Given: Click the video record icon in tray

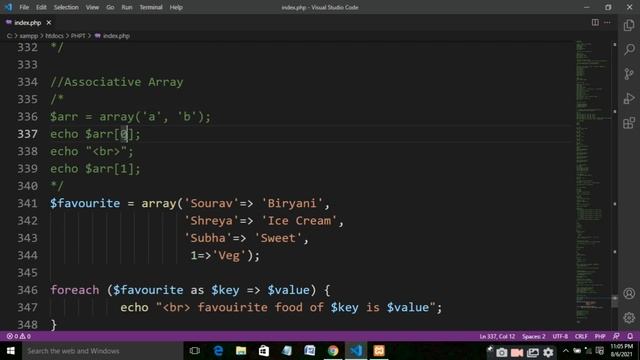Looking at the screenshot, I should [517, 352].
